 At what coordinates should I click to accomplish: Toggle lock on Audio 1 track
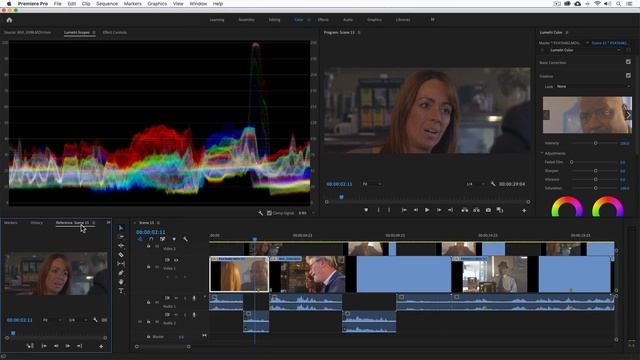click(x=149, y=302)
